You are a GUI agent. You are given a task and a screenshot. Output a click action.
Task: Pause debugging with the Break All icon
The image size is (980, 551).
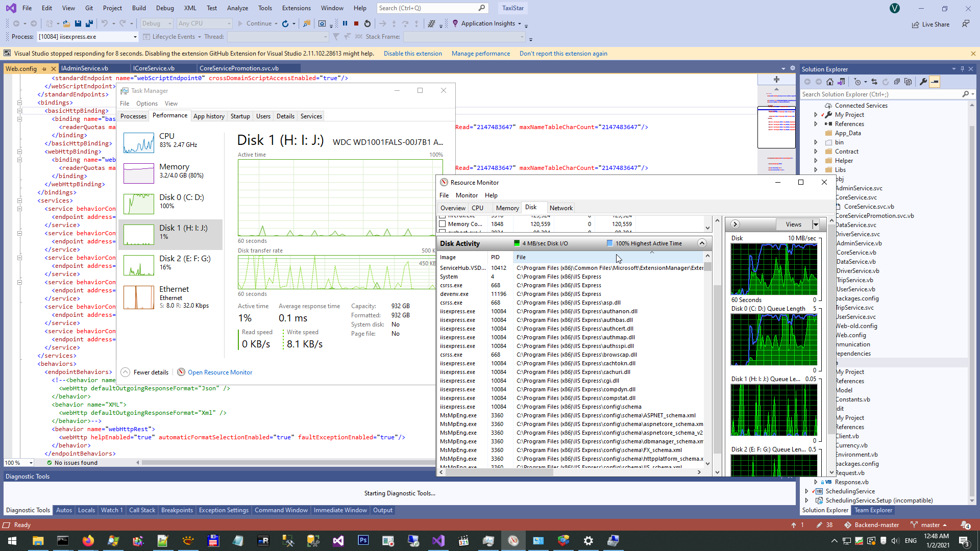click(345, 23)
